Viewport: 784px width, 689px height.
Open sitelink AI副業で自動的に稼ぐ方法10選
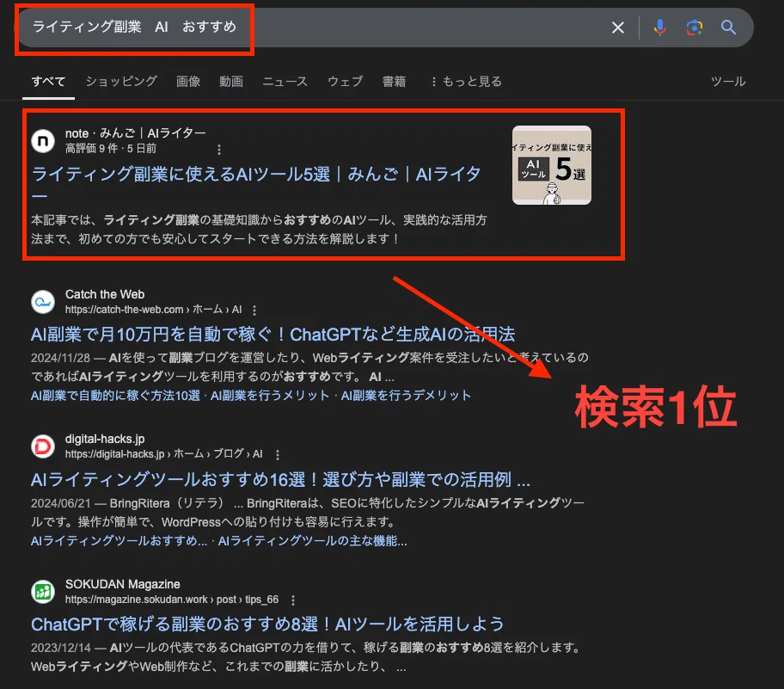tap(115, 396)
